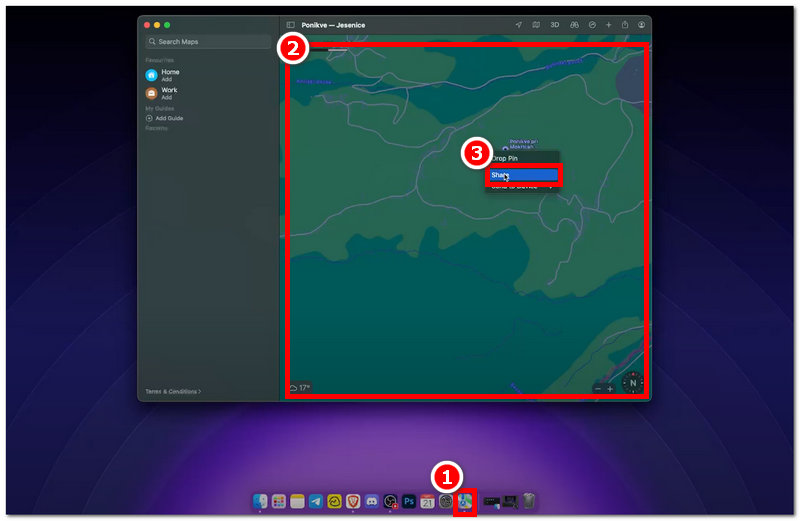Open Calendar from the Dock
Screen dimensions: 800x521
[x=428, y=502]
